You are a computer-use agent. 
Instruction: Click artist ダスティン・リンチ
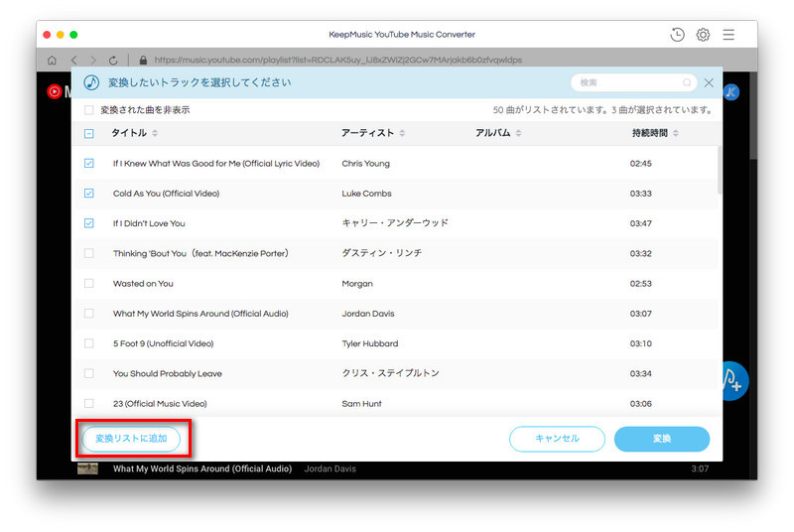click(x=382, y=252)
